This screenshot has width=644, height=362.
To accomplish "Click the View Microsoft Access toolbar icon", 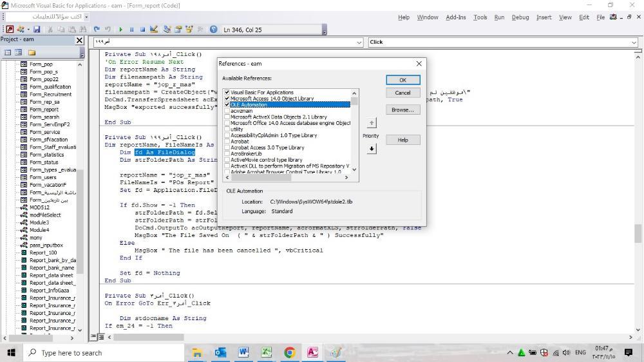I will [10, 29].
